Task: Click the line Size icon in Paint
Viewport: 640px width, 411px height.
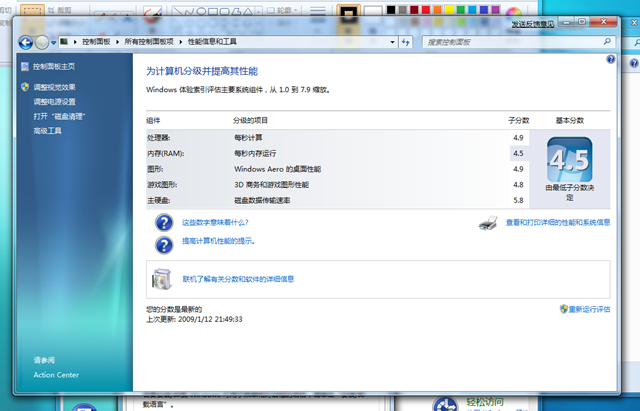Action: (318, 11)
